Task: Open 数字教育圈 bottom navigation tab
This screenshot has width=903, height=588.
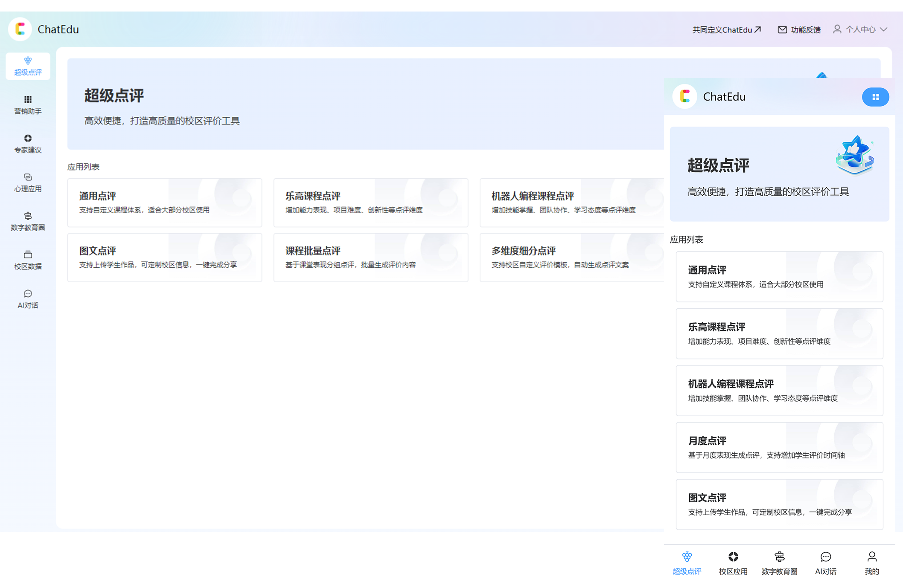Action: coord(779,563)
